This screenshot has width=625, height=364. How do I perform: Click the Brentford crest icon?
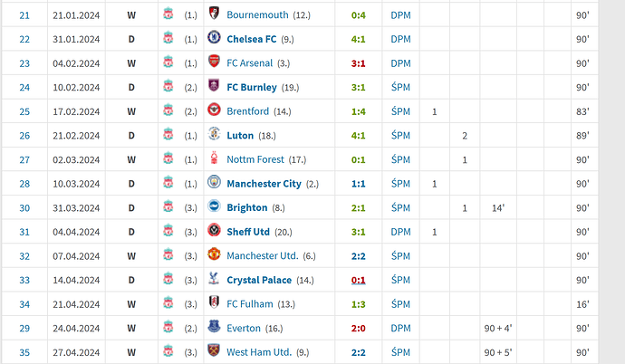(214, 110)
